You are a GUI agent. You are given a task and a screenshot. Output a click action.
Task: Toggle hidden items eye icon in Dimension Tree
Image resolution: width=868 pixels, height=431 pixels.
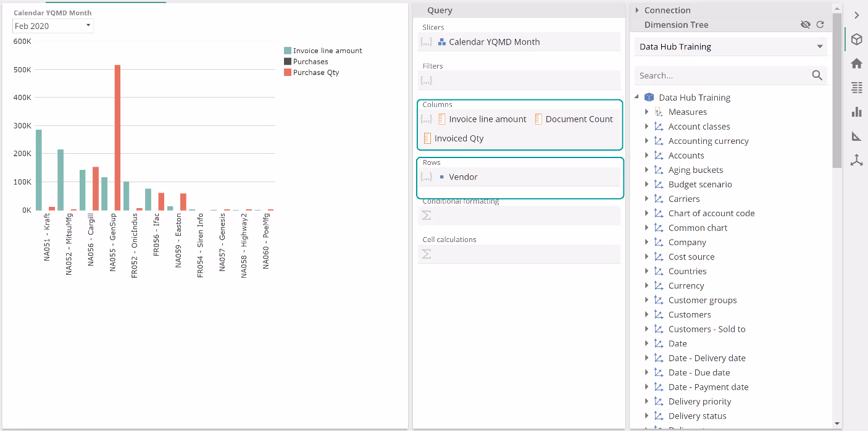[805, 25]
